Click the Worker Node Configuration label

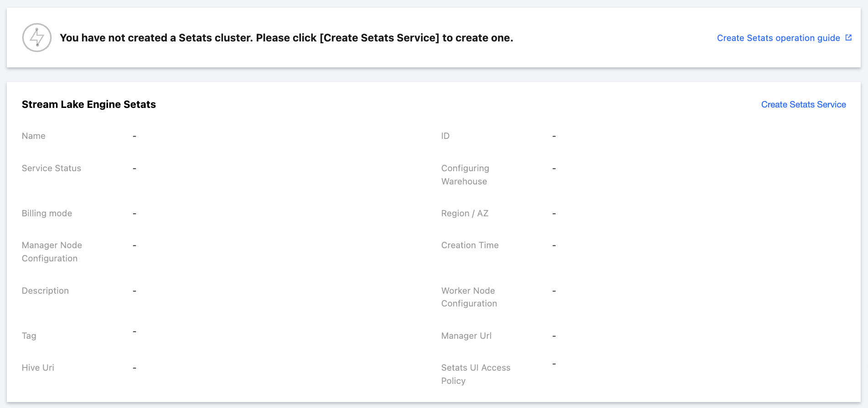(x=469, y=297)
